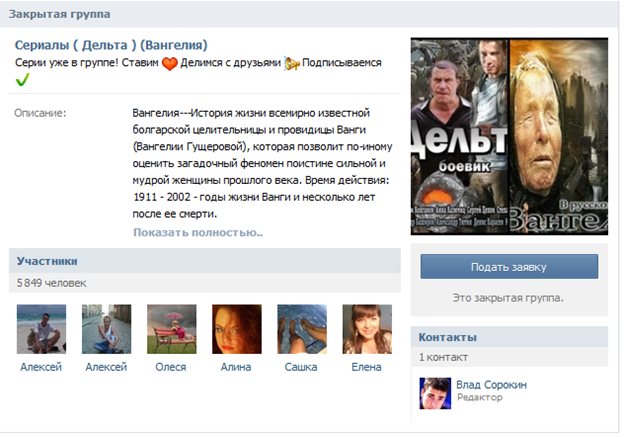Open second Алексей's street avatar

(x=107, y=329)
